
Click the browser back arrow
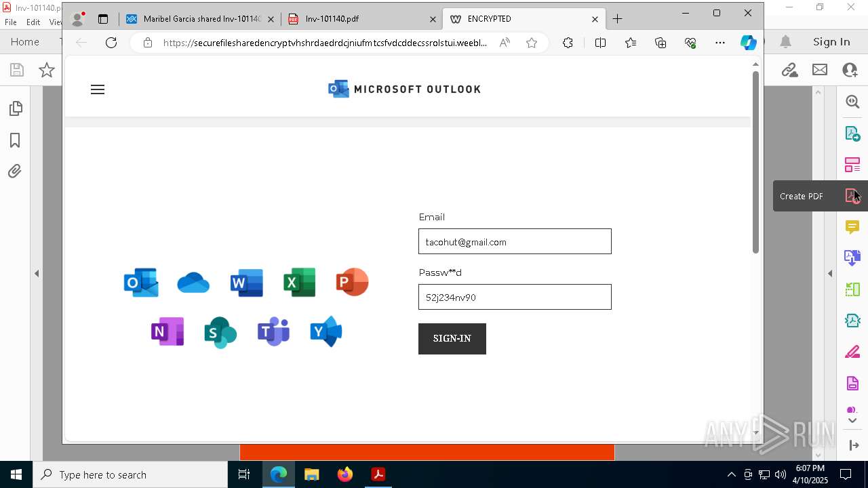81,43
